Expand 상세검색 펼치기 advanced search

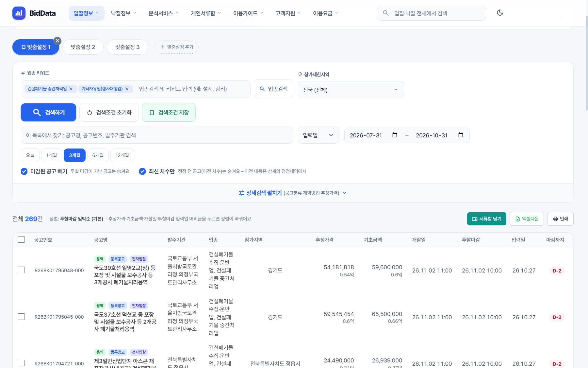coord(292,193)
